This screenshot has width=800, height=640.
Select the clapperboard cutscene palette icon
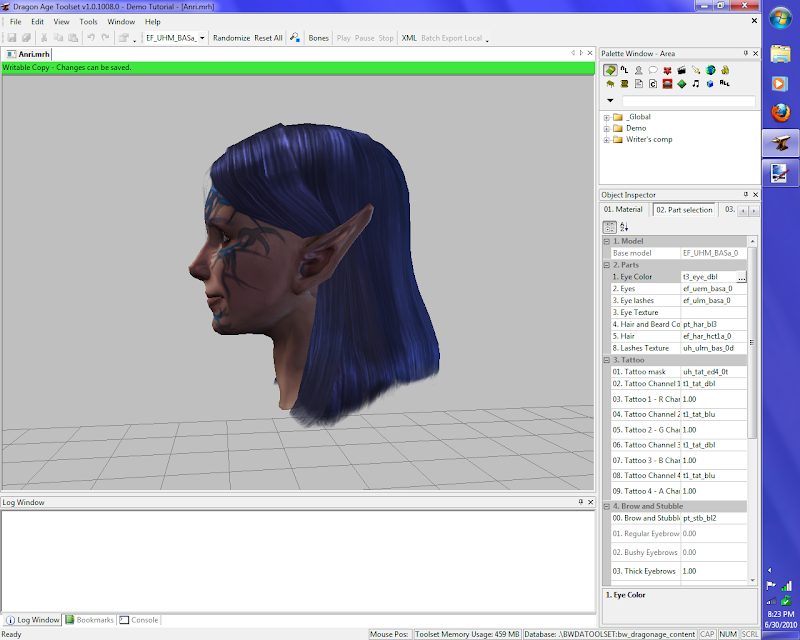(x=681, y=70)
